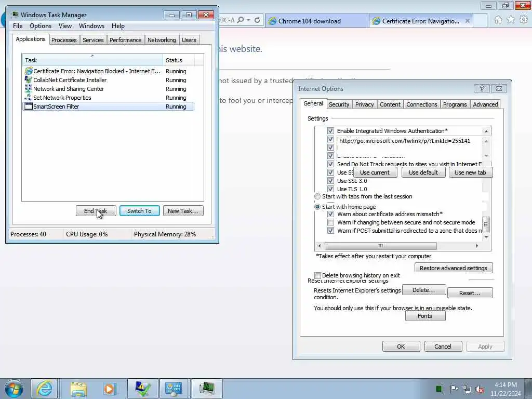Toggle Enable Integrated Windows Authentication checkbox

[330, 130]
